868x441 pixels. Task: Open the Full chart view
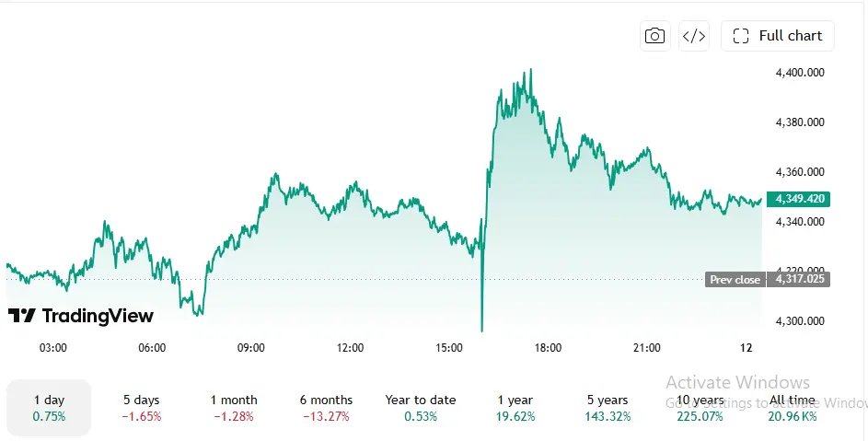tap(777, 36)
